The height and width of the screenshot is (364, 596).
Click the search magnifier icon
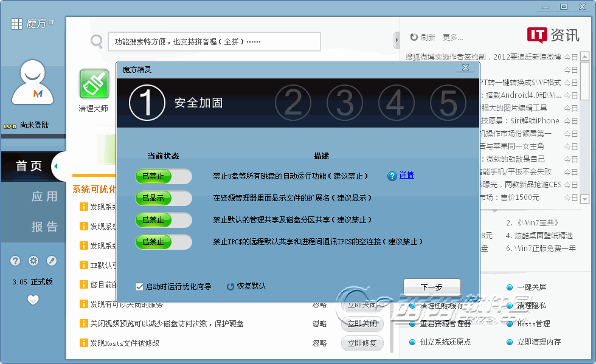click(97, 41)
